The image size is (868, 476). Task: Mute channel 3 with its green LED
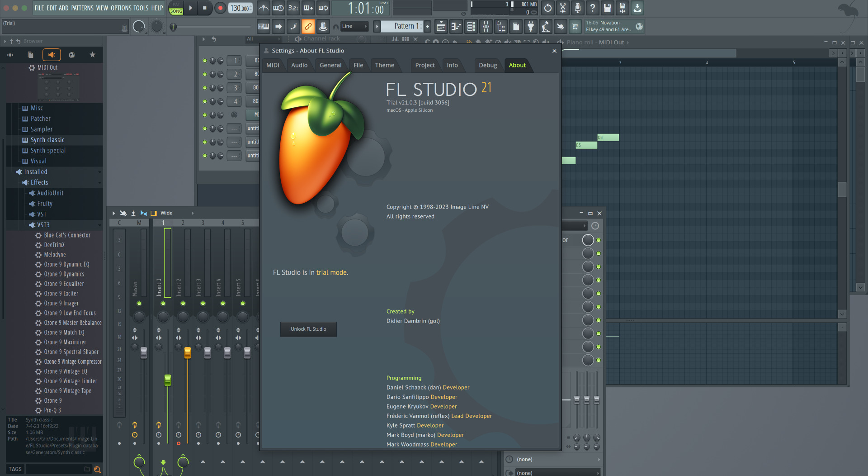click(205, 88)
